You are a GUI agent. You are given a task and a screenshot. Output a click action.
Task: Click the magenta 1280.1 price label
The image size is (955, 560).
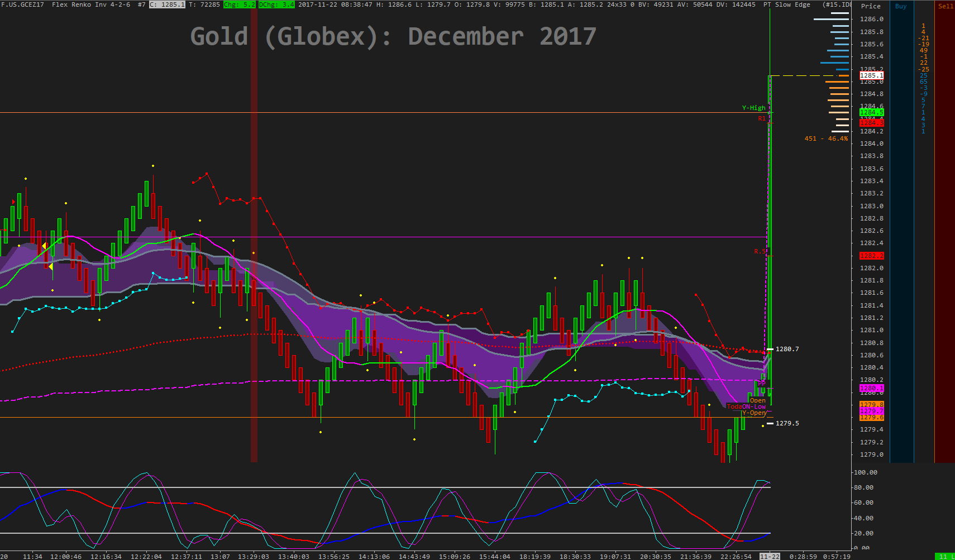(x=871, y=388)
